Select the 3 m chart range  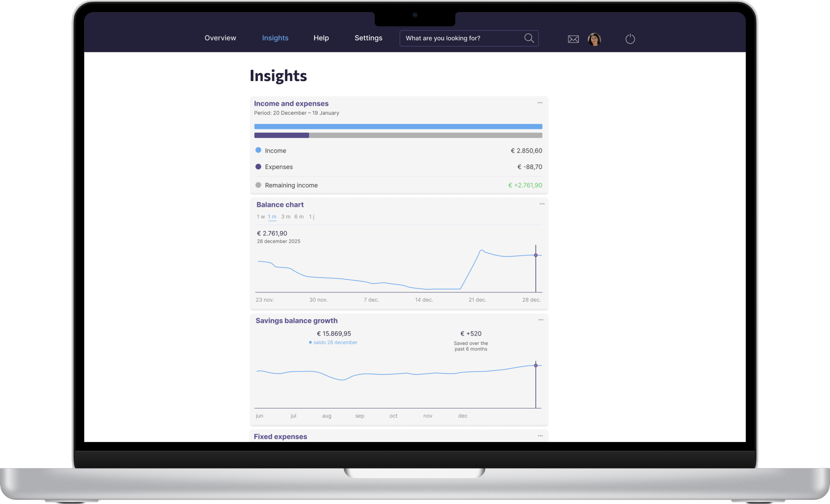coord(286,217)
